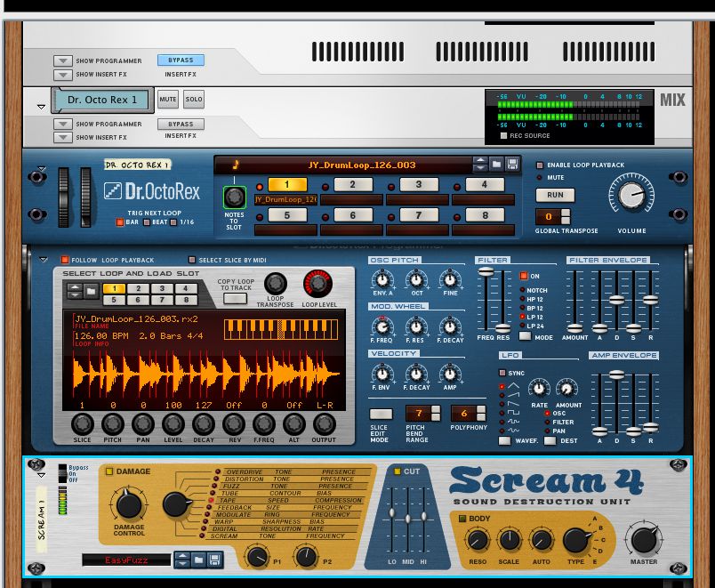Image resolution: width=715 pixels, height=588 pixels.
Task: Browse patches with Dr. Octo Rex folder icon
Action: (496, 165)
